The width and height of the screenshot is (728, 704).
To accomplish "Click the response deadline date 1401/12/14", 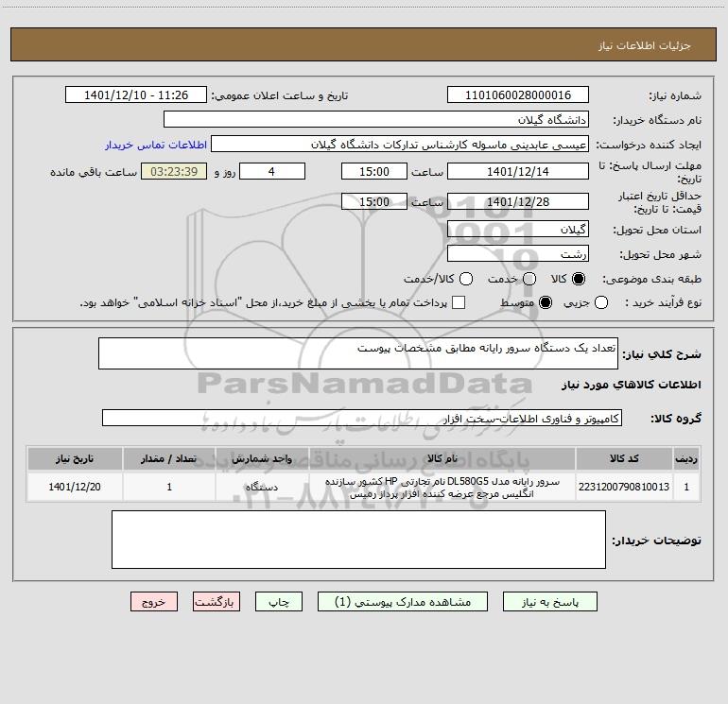I will [518, 171].
